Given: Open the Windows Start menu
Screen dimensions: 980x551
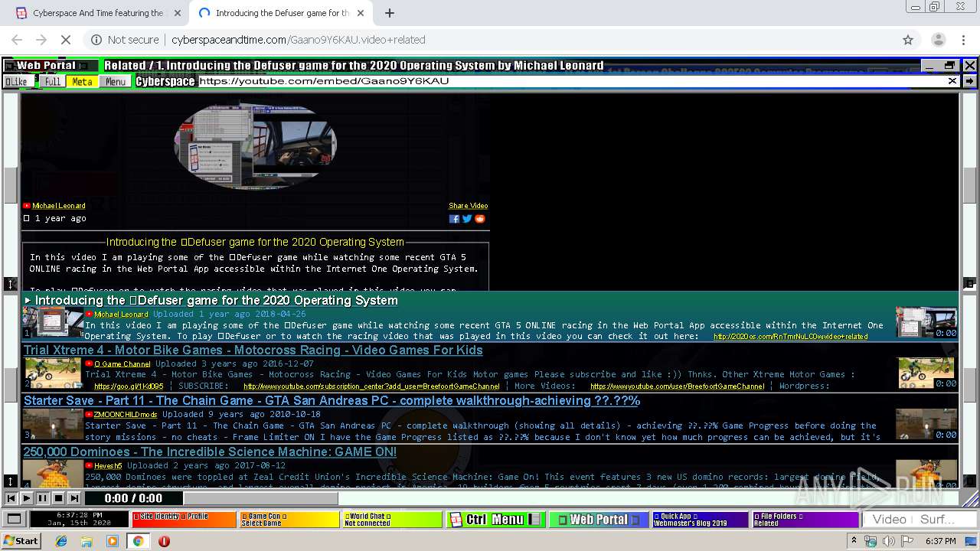Looking at the screenshot, I should (21, 541).
